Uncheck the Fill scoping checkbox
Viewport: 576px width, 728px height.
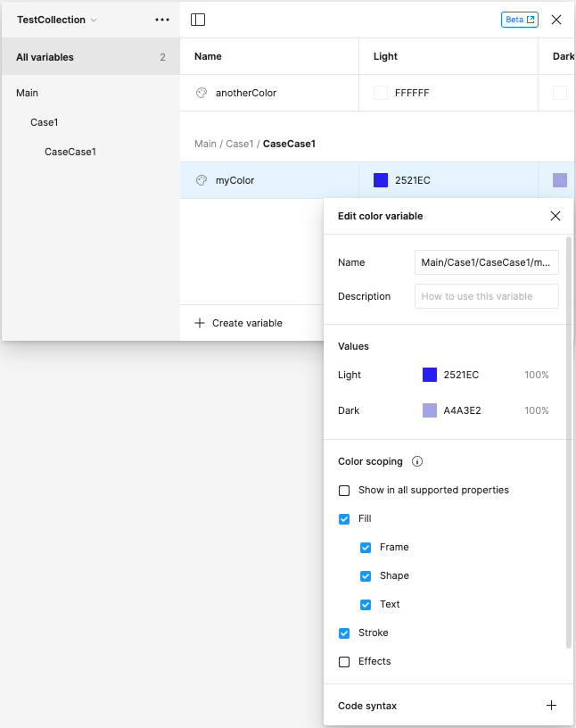point(344,519)
